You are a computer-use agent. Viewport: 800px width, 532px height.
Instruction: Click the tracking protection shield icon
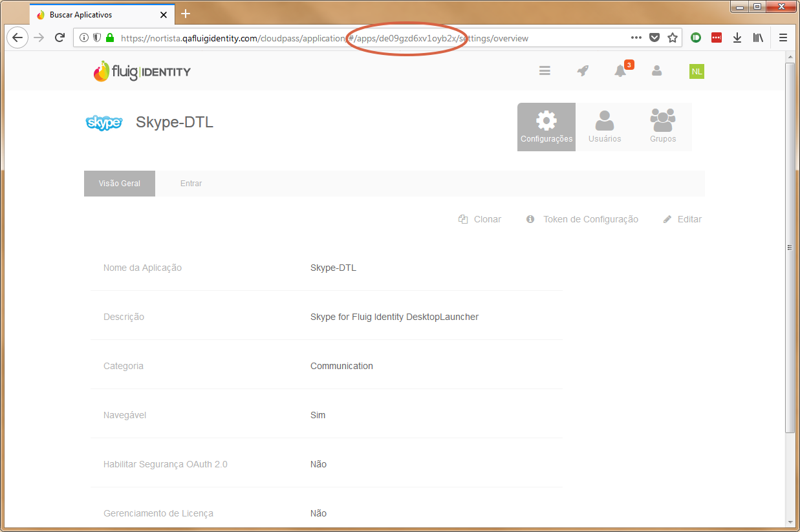pyautogui.click(x=97, y=38)
